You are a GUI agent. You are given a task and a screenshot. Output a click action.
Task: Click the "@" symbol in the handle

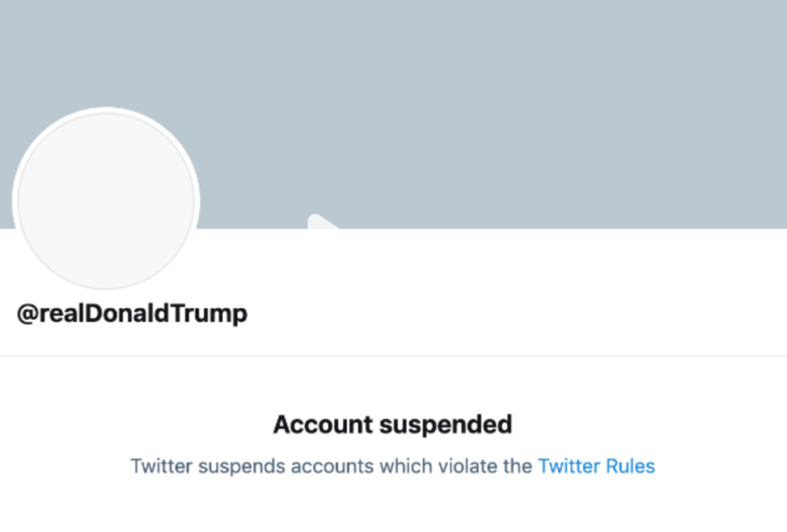[x=27, y=313]
